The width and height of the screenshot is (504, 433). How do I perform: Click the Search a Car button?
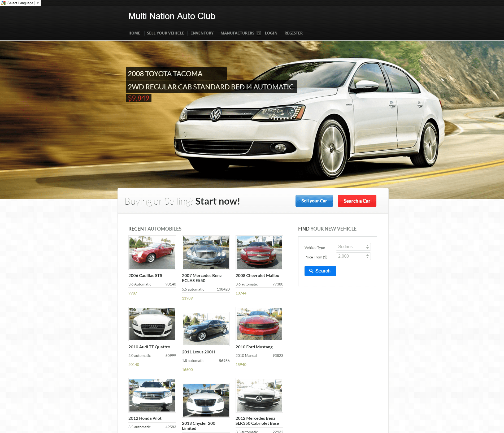pyautogui.click(x=357, y=201)
